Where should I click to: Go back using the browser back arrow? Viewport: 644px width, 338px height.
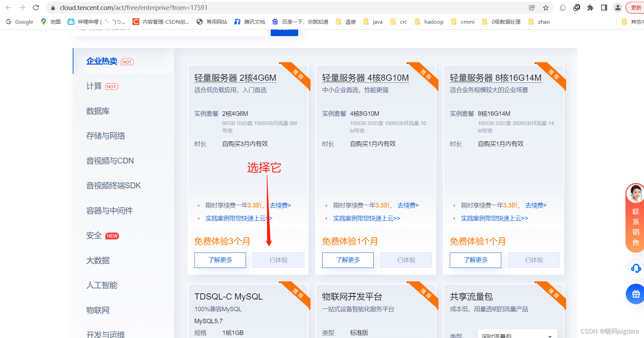9,8
